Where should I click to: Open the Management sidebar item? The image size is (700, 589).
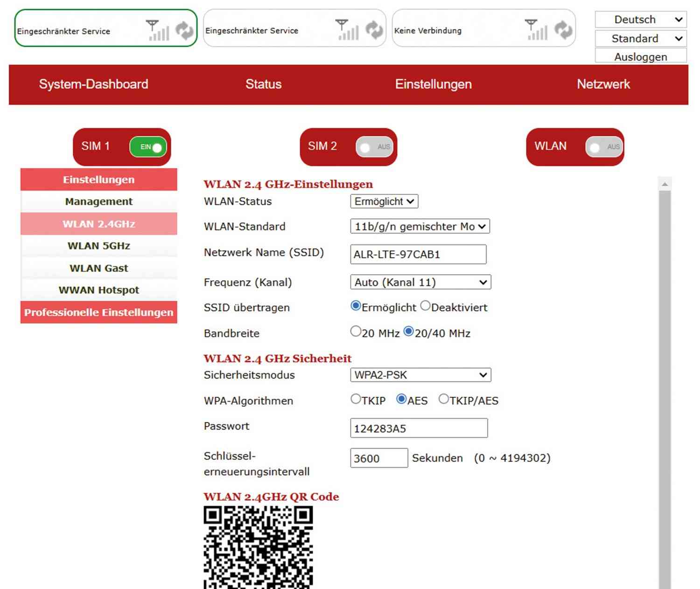click(x=99, y=201)
